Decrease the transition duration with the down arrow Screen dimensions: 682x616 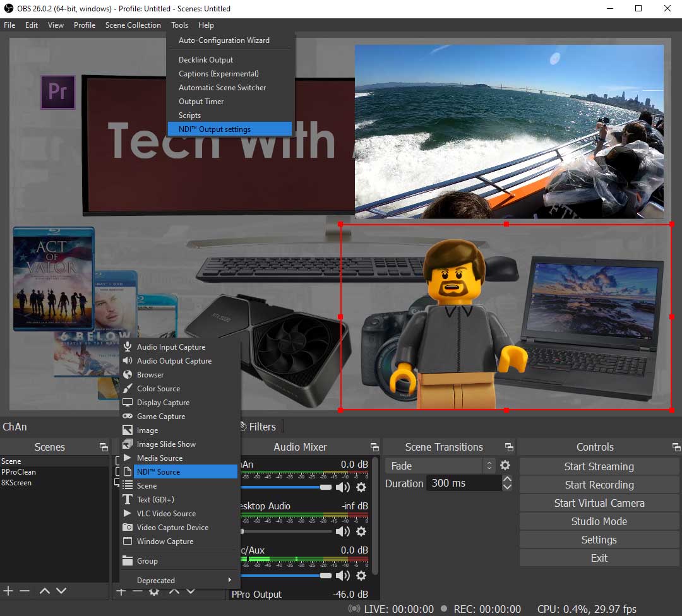pos(506,487)
